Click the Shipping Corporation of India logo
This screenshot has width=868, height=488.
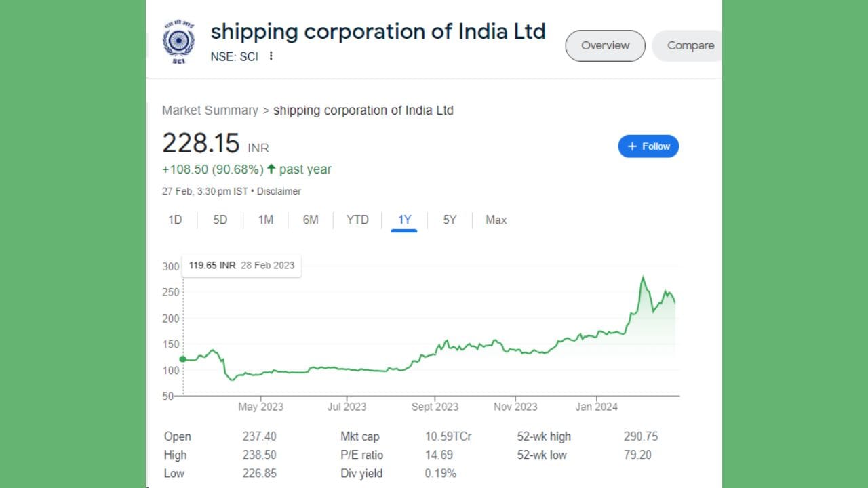tap(178, 43)
